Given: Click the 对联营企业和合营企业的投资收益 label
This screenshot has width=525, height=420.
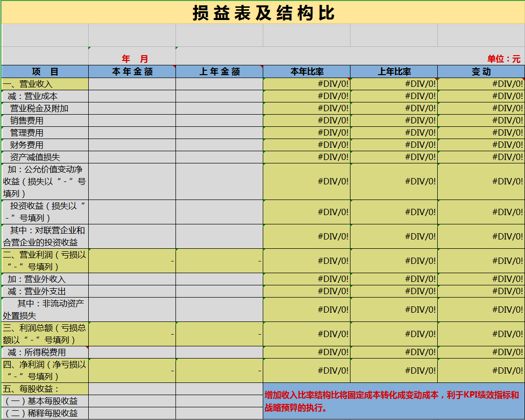Looking at the screenshot, I should pos(45,237).
